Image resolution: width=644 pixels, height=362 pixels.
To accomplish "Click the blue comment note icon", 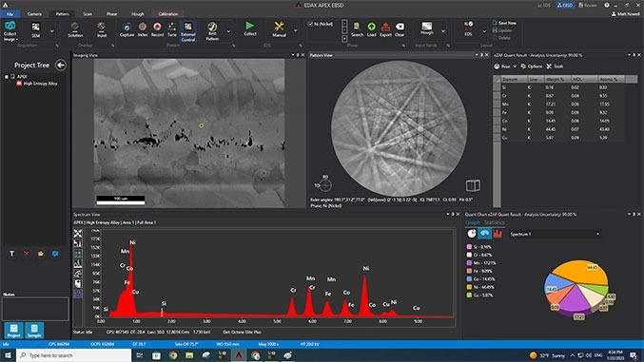I will [55, 254].
